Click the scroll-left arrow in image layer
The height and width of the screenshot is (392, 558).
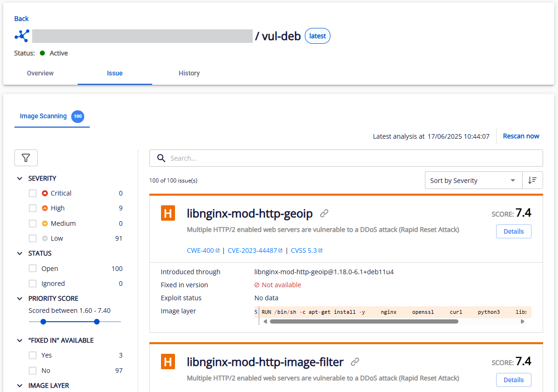tap(265, 322)
